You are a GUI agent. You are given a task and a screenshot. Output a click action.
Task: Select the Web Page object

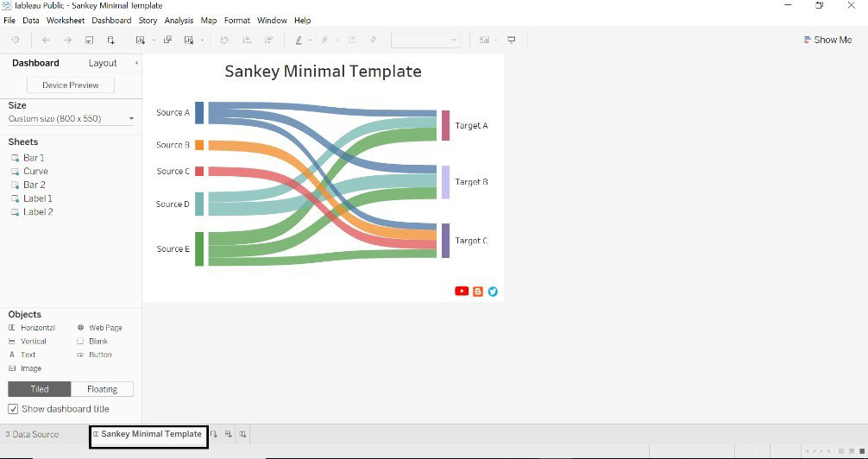99,328
